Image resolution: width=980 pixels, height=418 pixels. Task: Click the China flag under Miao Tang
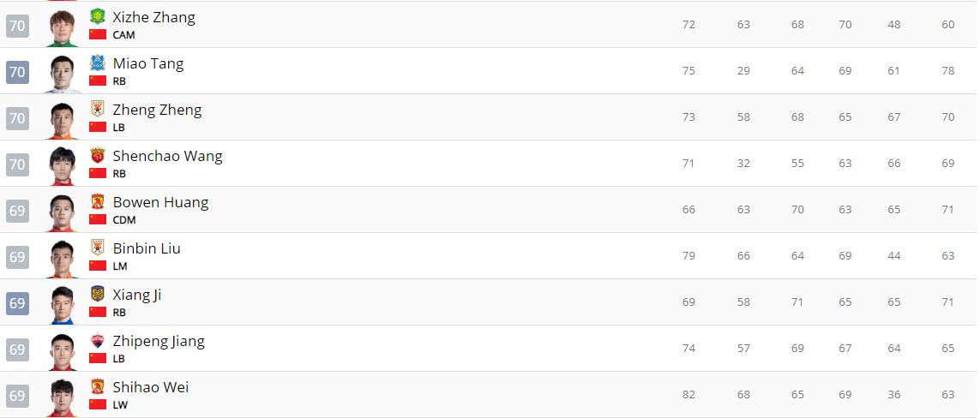click(x=98, y=81)
